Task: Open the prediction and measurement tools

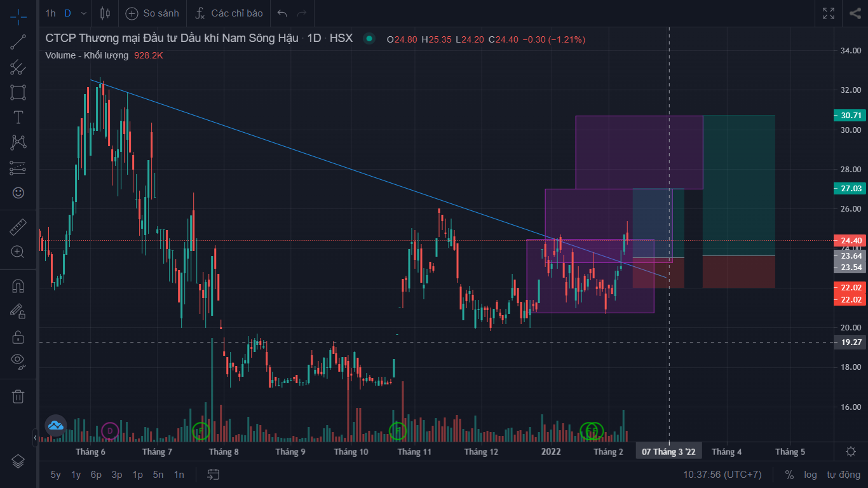Action: pyautogui.click(x=18, y=168)
